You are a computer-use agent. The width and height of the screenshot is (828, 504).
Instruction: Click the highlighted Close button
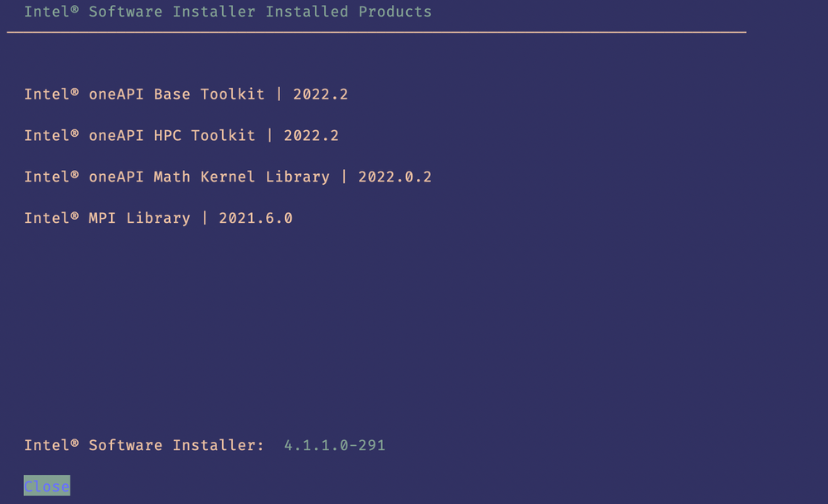46,486
